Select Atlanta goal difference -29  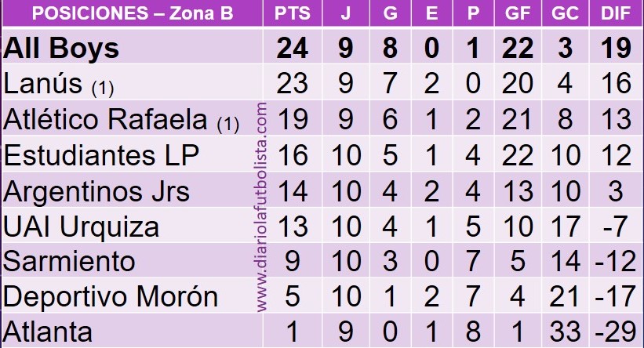[x=616, y=332]
